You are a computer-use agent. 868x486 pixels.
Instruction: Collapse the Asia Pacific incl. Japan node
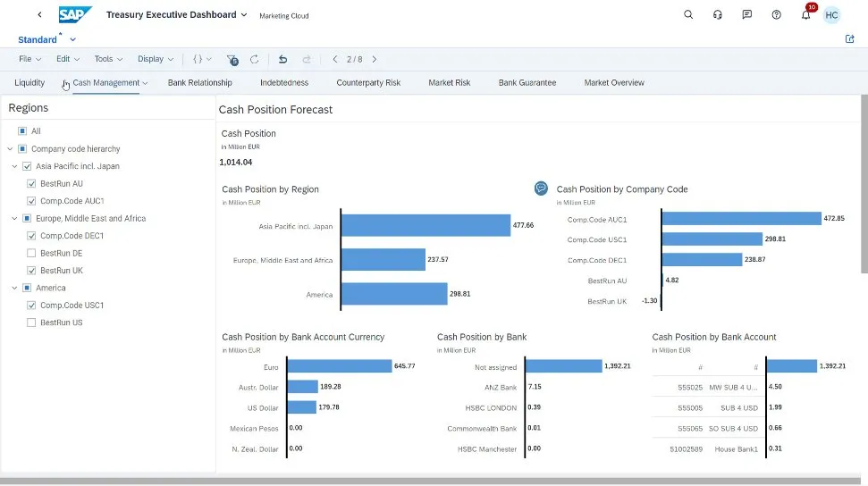pos(15,166)
